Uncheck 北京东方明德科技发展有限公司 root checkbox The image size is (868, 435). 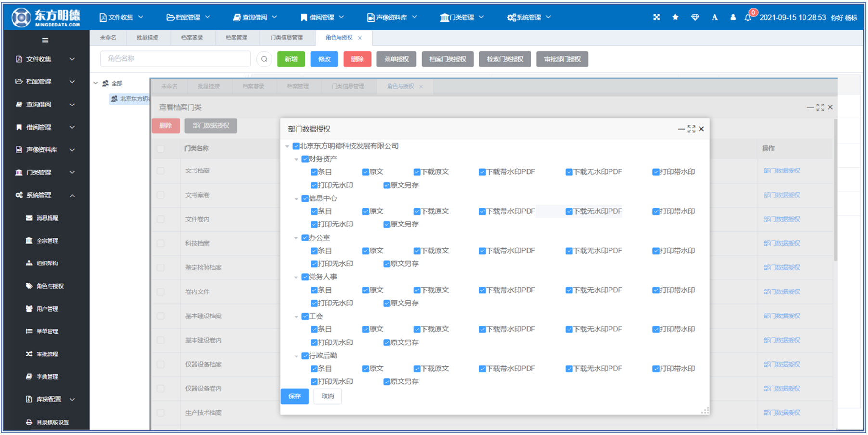[296, 146]
